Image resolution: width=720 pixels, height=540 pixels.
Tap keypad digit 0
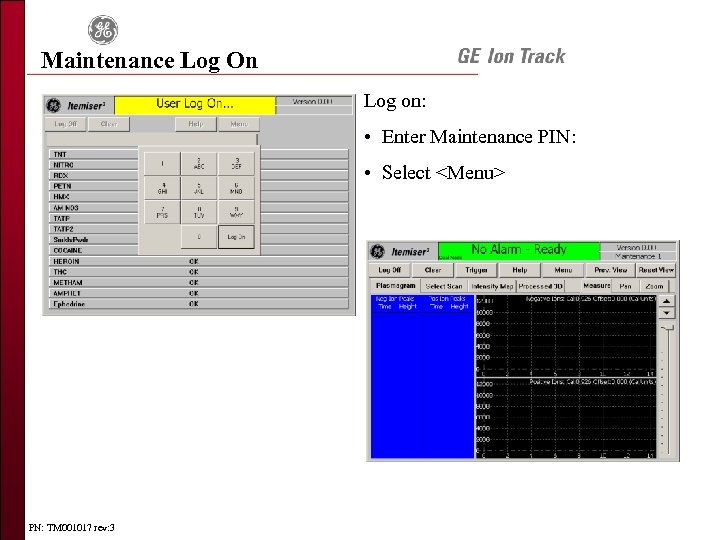point(199,237)
